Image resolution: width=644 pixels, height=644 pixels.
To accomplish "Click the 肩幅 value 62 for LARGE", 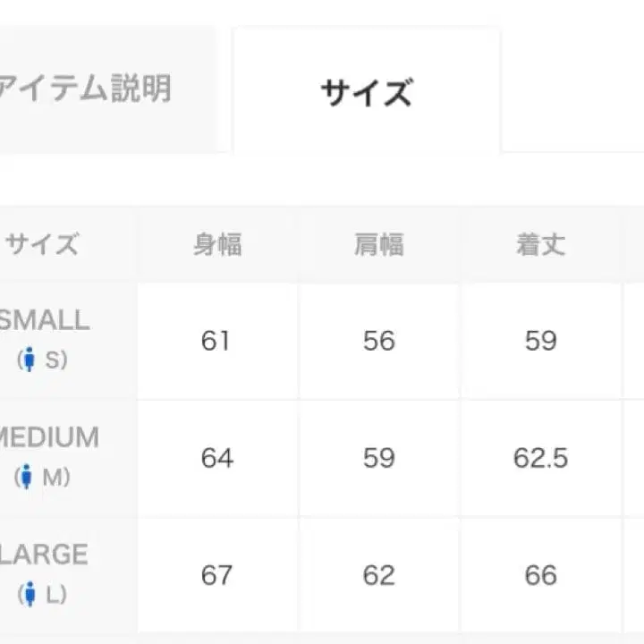I will [x=379, y=575].
